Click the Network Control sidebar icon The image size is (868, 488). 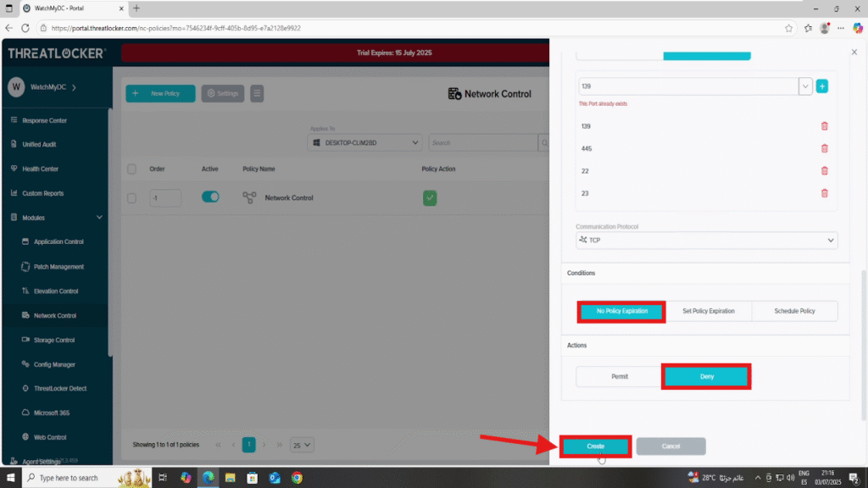25,315
